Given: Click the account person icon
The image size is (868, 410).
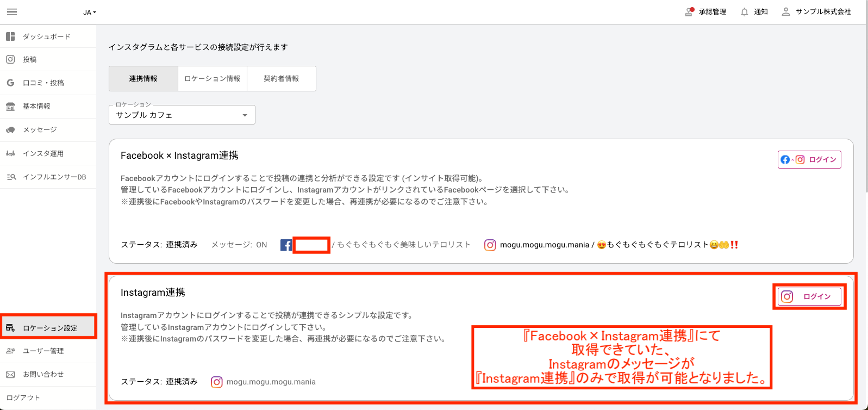Looking at the screenshot, I should 786,11.
